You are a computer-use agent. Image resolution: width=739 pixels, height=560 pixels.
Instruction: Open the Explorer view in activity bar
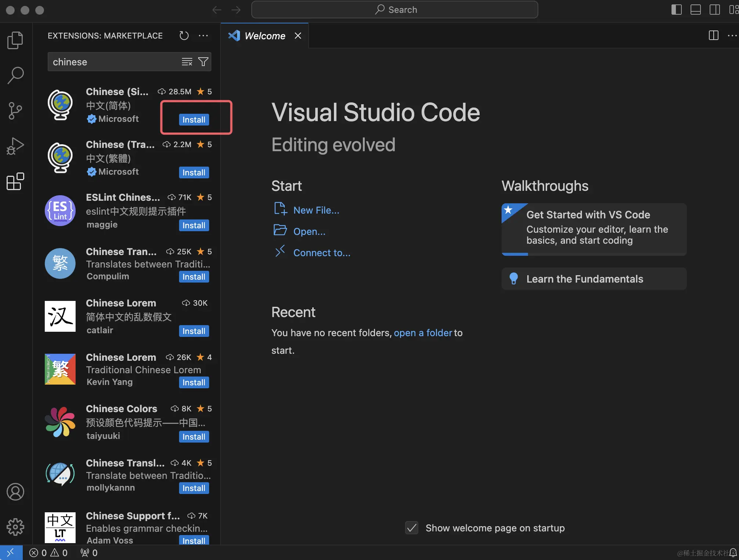click(x=15, y=40)
